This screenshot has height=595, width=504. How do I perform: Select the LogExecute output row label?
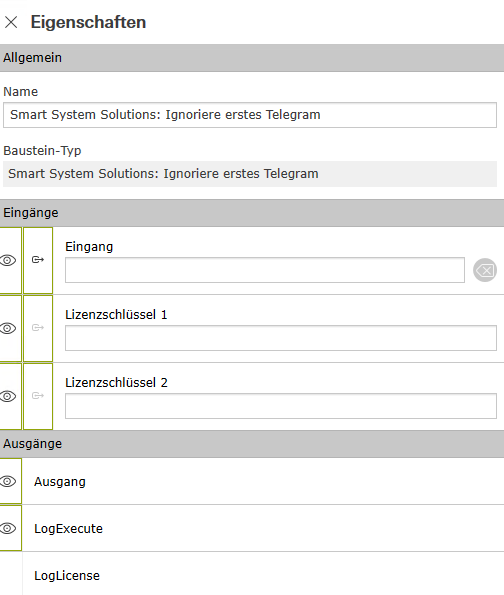68,529
